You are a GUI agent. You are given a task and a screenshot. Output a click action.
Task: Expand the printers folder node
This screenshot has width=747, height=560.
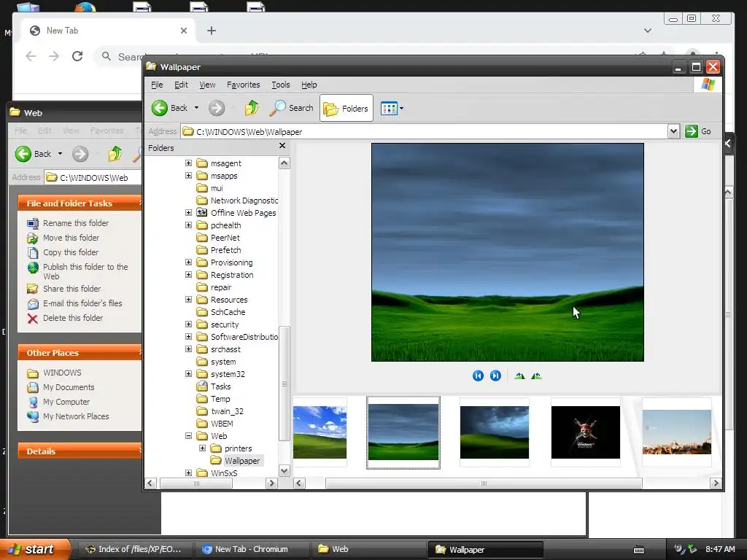(203, 448)
